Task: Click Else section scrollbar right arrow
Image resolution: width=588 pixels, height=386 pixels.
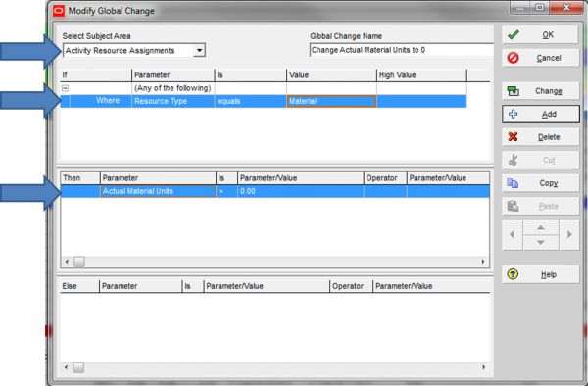Action: (483, 367)
